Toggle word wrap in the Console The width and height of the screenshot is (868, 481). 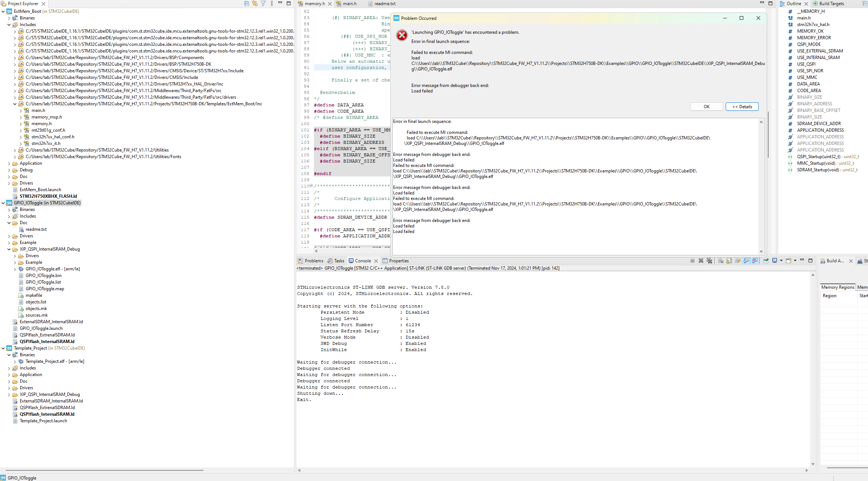[x=737, y=261]
